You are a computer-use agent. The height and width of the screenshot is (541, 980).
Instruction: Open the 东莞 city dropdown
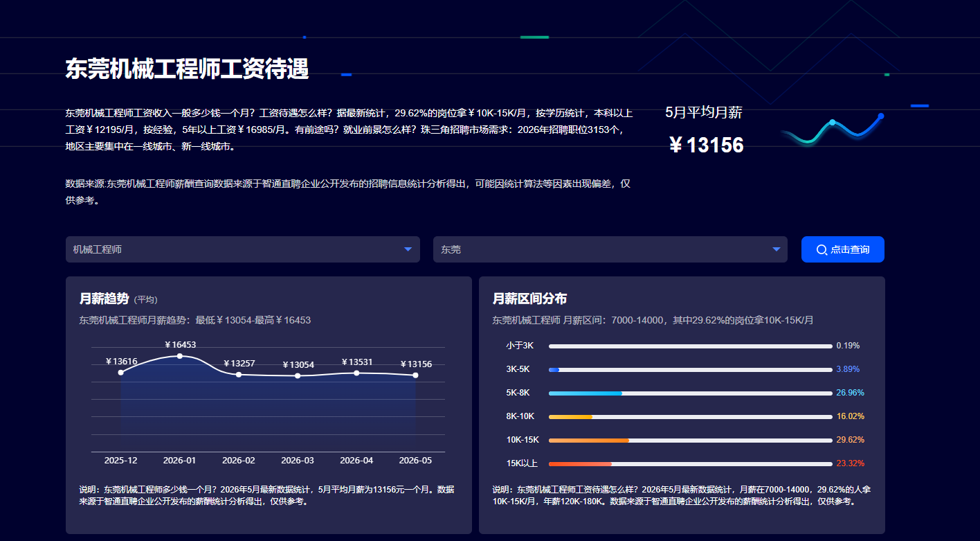point(610,249)
